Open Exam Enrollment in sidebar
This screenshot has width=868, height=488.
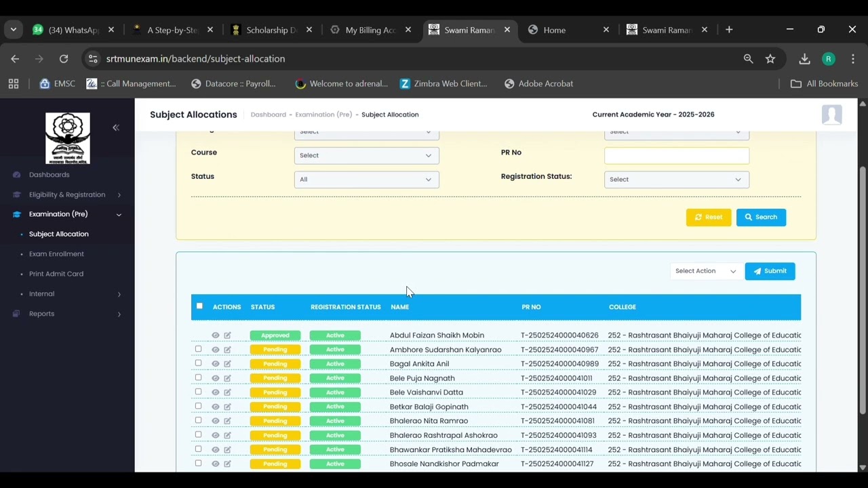(x=56, y=253)
